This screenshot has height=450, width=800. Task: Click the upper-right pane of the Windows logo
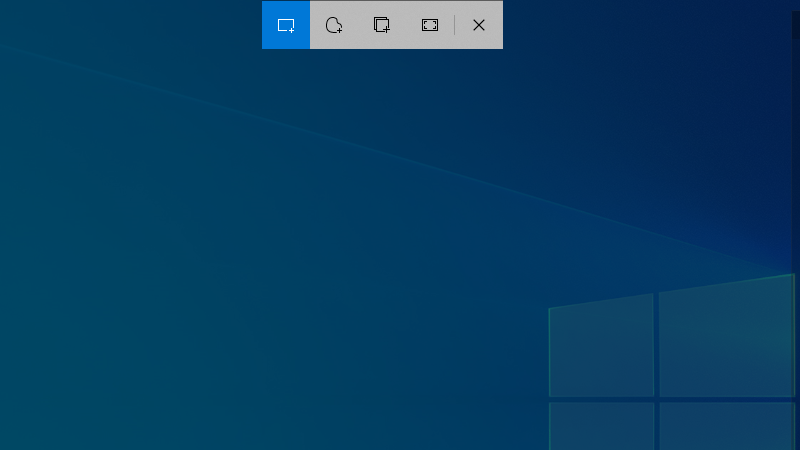click(x=725, y=337)
